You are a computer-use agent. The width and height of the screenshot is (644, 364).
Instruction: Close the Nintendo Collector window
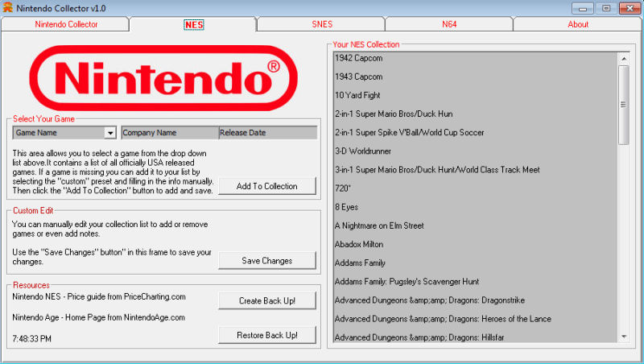click(630, 8)
